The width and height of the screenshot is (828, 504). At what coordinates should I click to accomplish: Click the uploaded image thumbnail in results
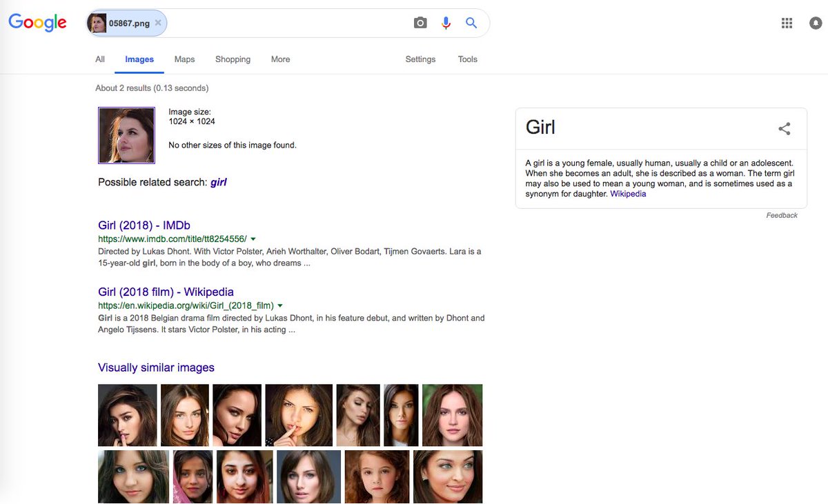click(x=126, y=135)
